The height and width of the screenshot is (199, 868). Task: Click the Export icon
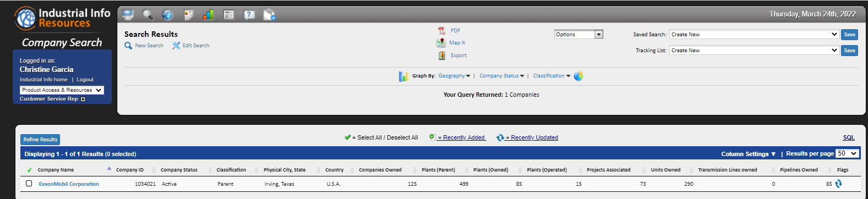[441, 56]
